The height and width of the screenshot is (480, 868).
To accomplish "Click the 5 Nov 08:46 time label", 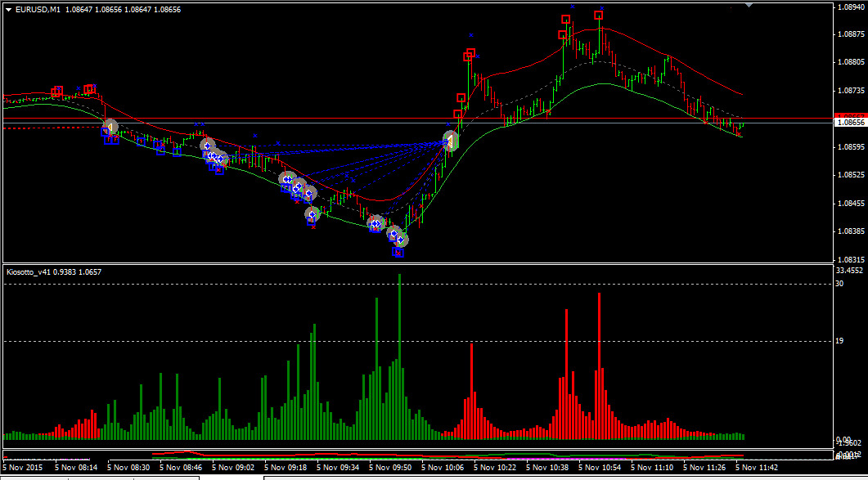I will coord(180,467).
